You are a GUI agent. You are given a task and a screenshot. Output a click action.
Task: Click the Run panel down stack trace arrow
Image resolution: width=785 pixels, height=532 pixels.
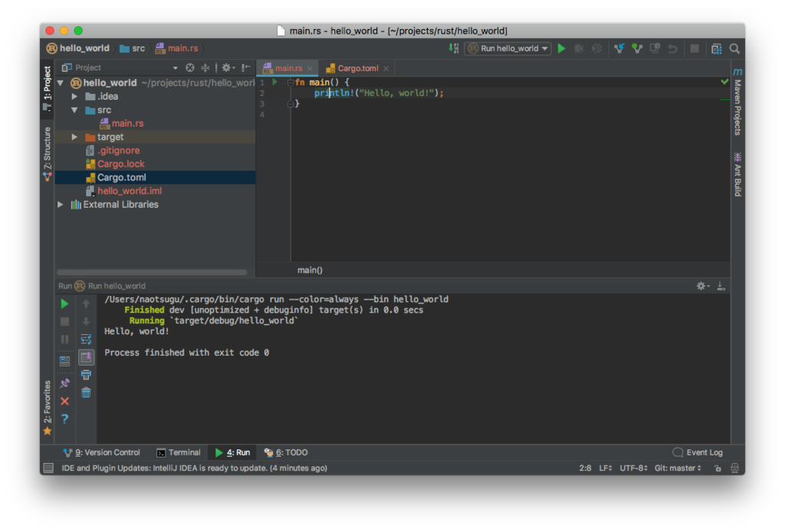click(86, 321)
